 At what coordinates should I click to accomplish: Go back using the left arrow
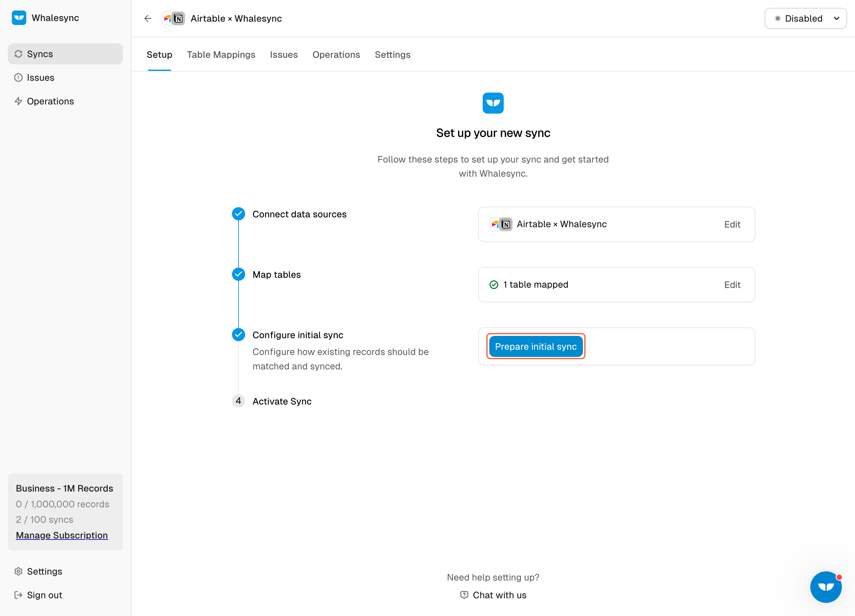(x=148, y=18)
